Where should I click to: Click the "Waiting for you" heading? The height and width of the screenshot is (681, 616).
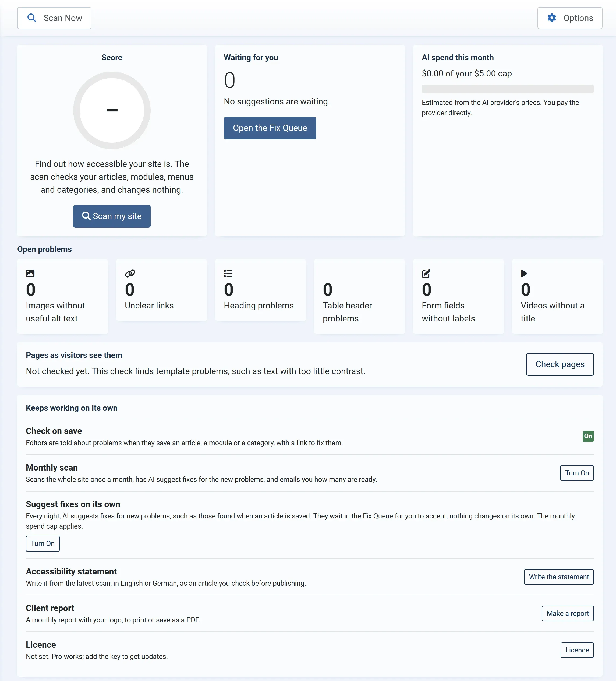click(251, 57)
